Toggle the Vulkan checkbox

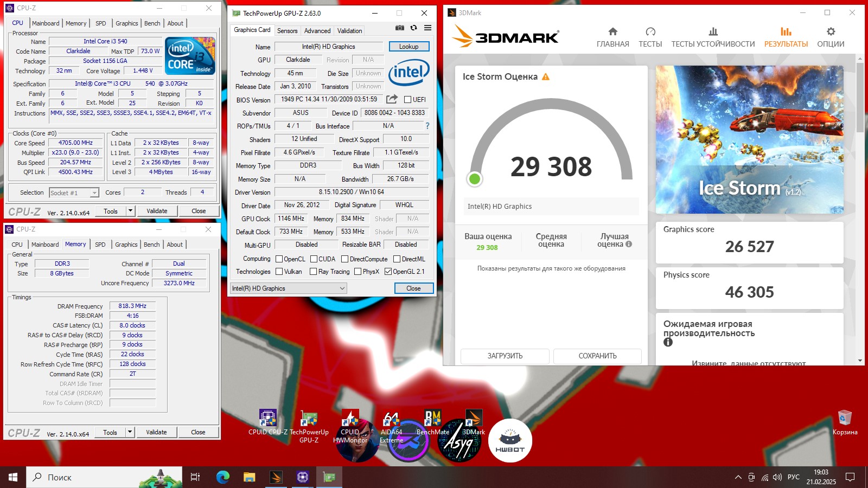(x=279, y=272)
